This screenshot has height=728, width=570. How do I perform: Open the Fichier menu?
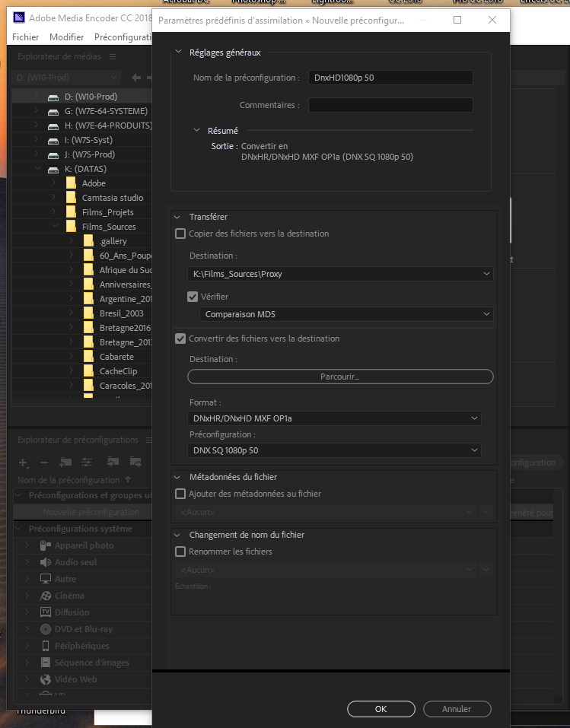coord(26,37)
